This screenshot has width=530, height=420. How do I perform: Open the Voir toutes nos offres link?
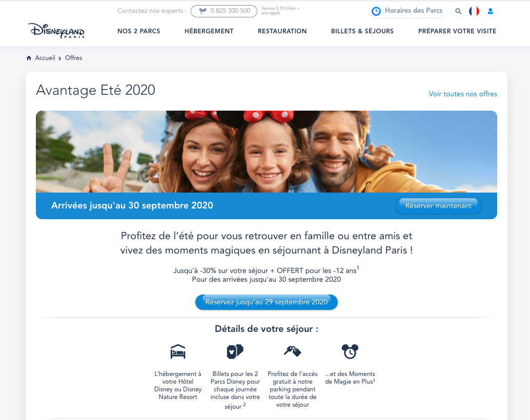463,94
